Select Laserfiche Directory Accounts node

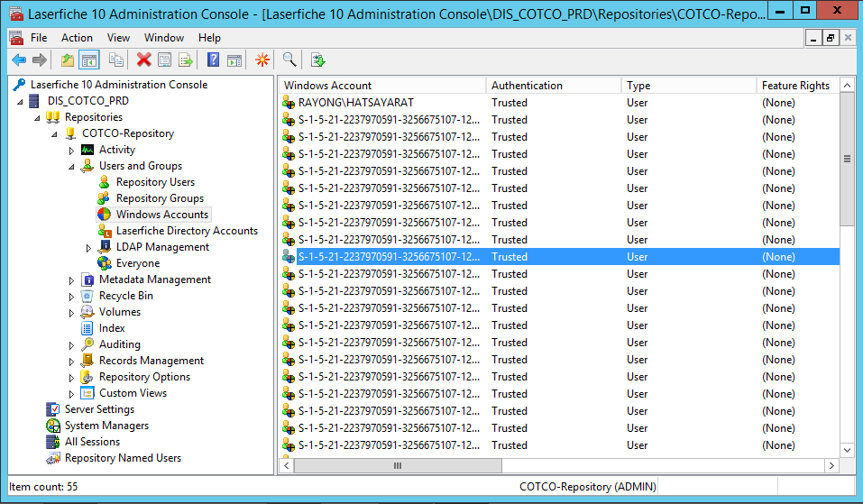(187, 231)
